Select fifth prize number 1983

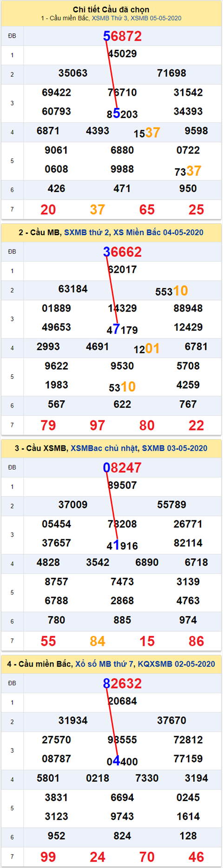pos(56,385)
